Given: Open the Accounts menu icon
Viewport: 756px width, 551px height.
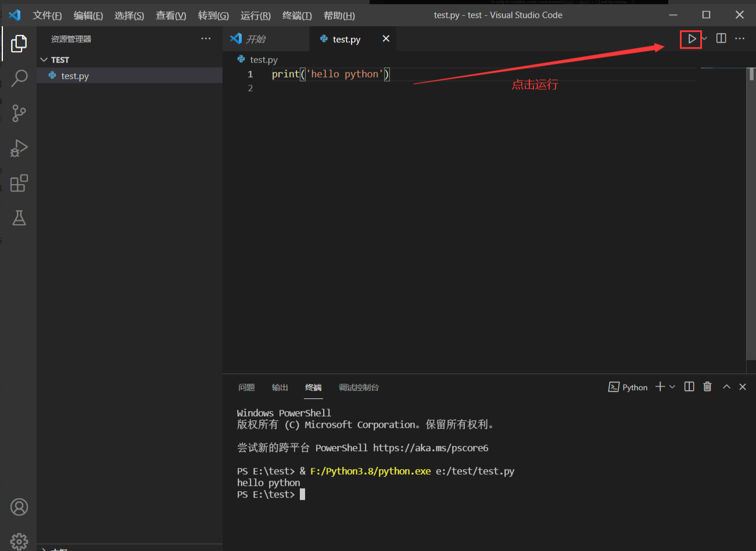Looking at the screenshot, I should click(19, 507).
